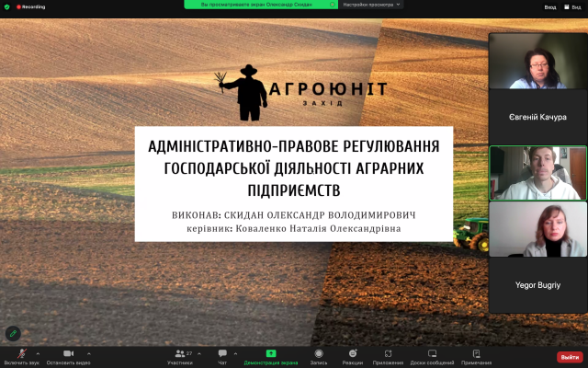Image resolution: width=588 pixels, height=368 pixels.
Task: Select Євгеній Качура participant tile
Action: click(537, 117)
